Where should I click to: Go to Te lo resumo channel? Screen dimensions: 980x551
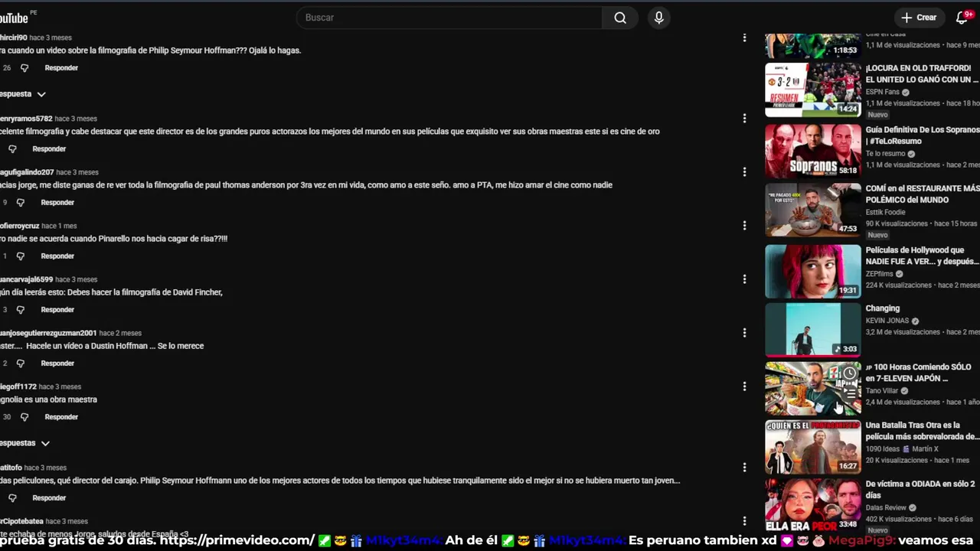(x=886, y=154)
